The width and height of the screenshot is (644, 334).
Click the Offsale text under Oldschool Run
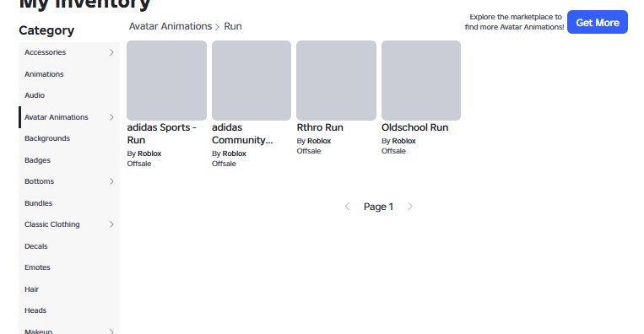[393, 151]
